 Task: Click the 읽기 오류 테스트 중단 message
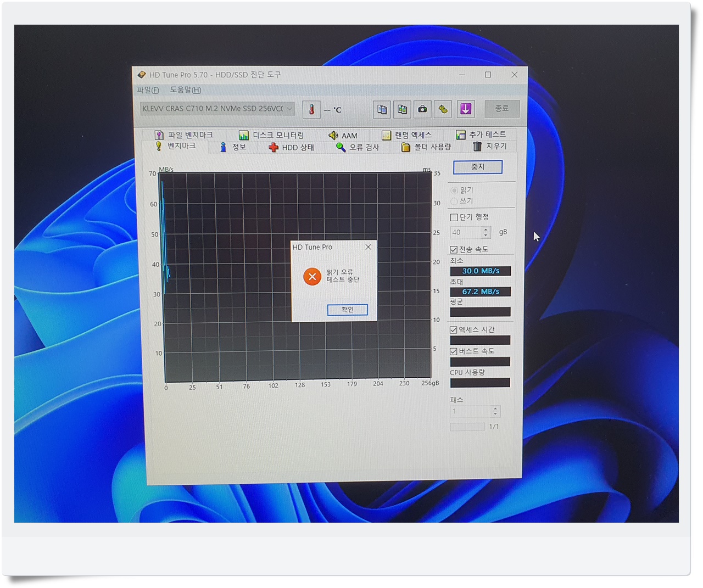[x=343, y=276]
